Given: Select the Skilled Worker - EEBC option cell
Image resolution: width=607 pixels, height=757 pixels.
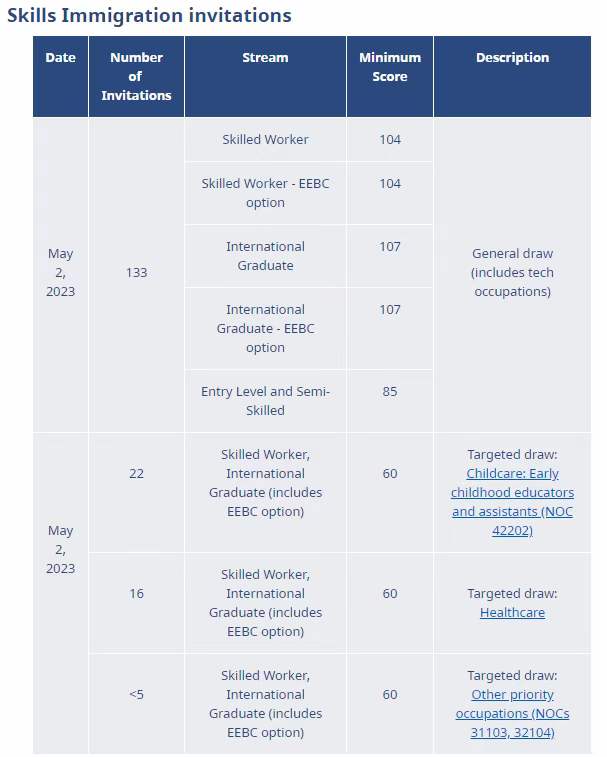Looking at the screenshot, I should click(x=265, y=193).
